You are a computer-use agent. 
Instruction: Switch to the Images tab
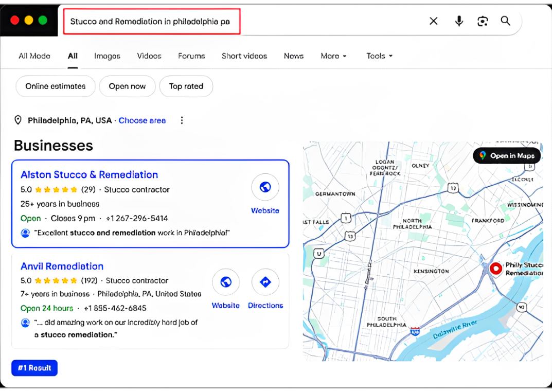(x=107, y=56)
